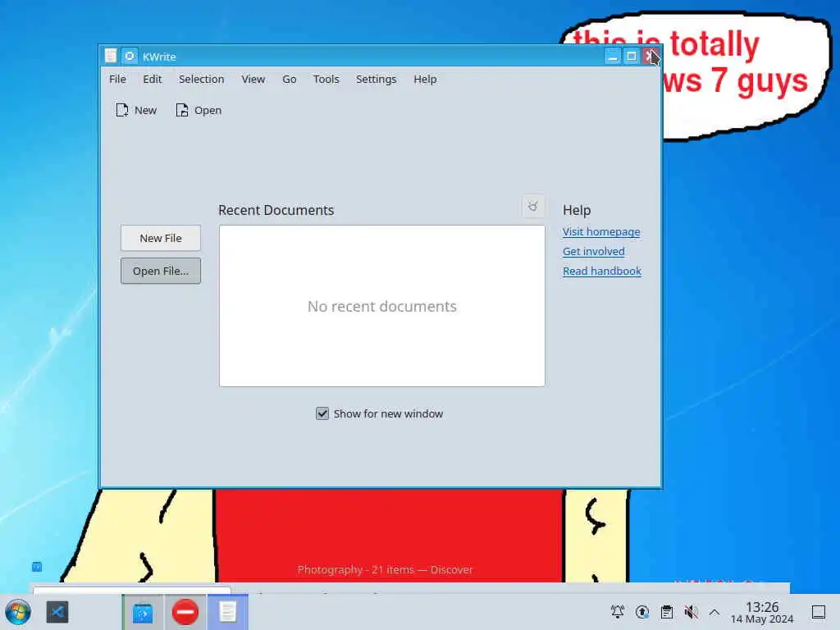
Task: Click the updates icon in system tray
Action: (x=642, y=612)
